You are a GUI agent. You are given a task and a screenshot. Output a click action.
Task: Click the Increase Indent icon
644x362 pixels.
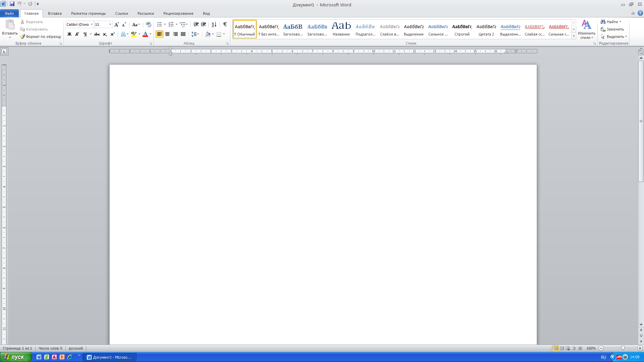click(204, 24)
